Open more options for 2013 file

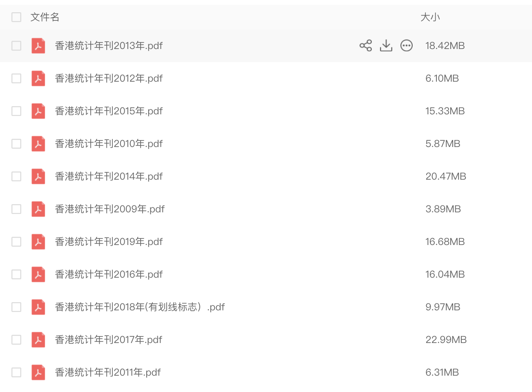[x=407, y=45]
